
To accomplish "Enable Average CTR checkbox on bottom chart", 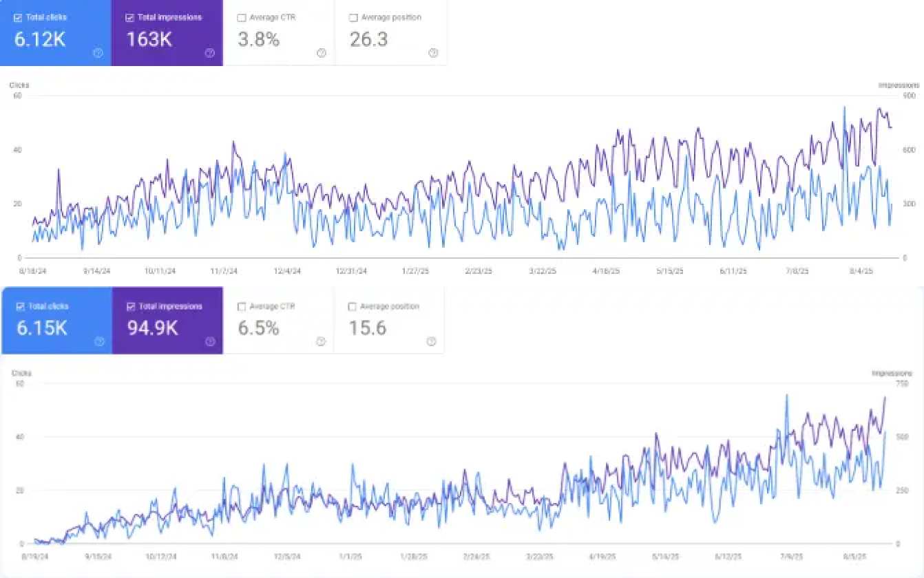I will [x=242, y=306].
